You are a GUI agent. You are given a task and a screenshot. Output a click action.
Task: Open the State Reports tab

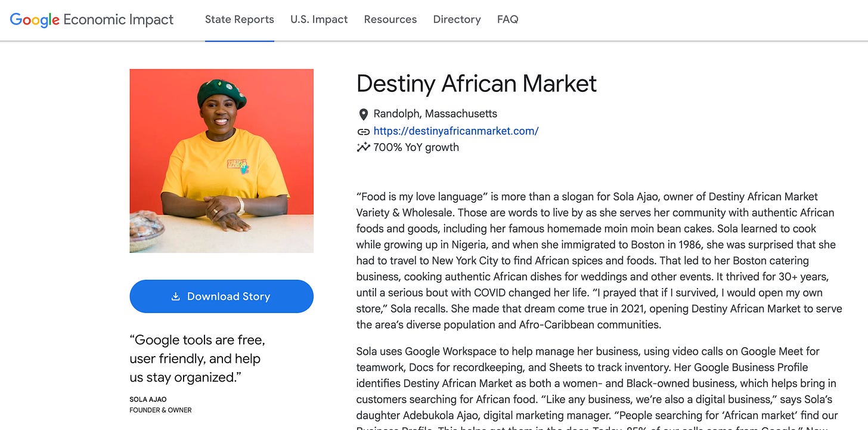tap(240, 20)
